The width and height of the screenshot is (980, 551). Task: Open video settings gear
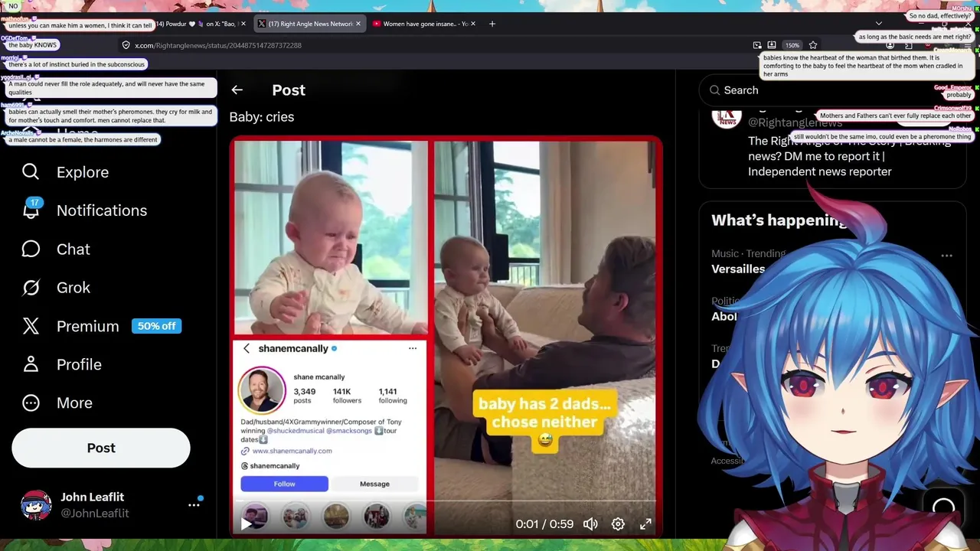[618, 524]
